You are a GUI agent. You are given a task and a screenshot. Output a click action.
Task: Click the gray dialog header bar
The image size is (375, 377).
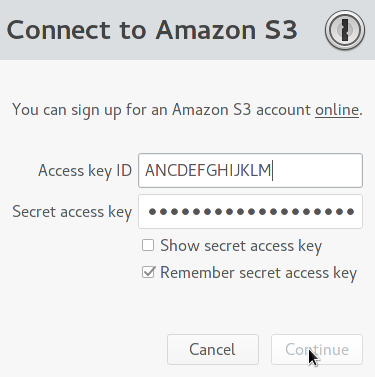(187, 30)
